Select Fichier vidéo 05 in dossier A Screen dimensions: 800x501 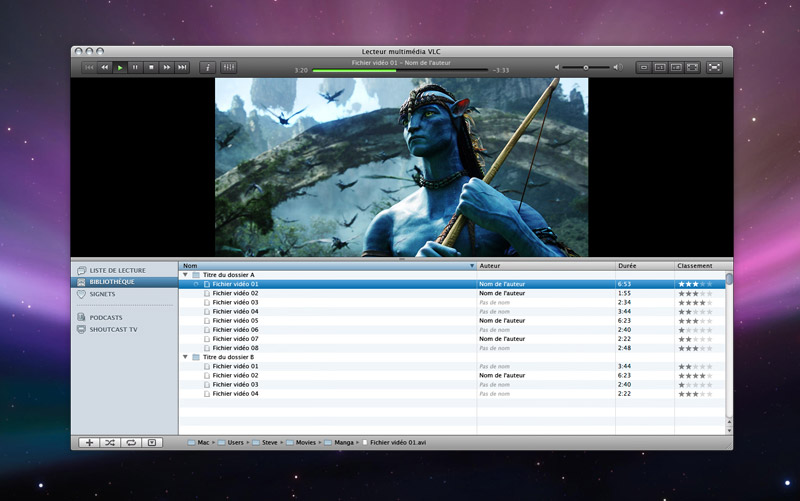click(235, 321)
